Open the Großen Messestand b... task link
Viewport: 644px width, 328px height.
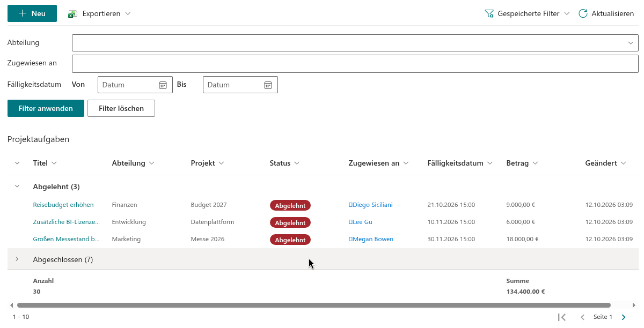point(67,239)
